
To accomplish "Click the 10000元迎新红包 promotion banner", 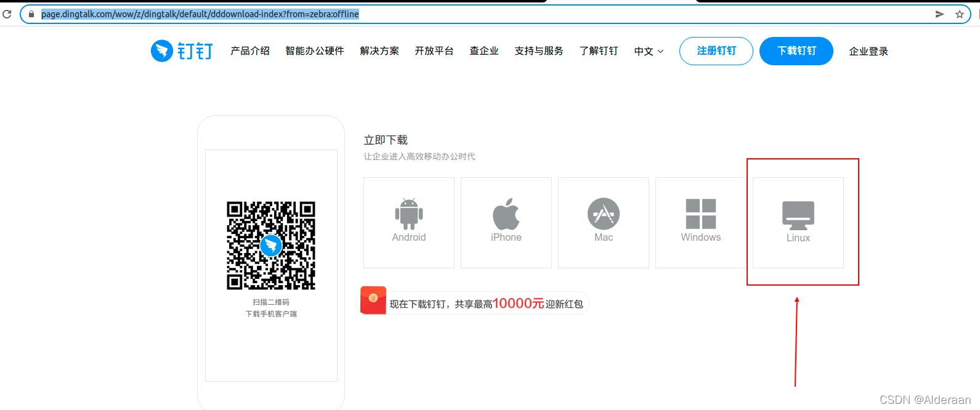I will point(475,303).
